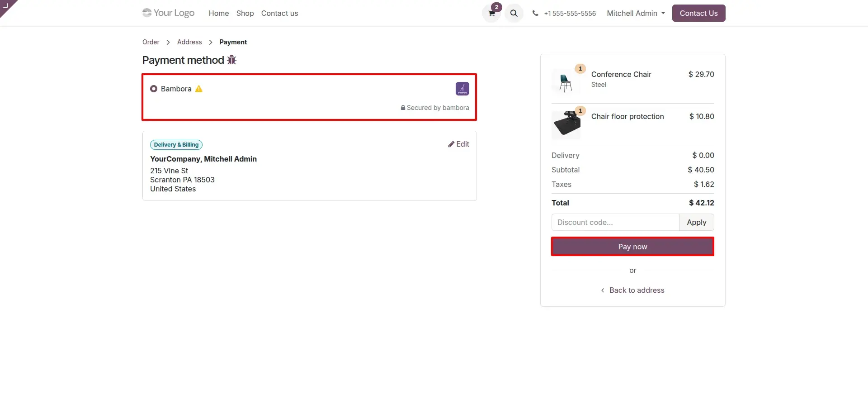Click the yellow warning icon beside Bambora

(x=199, y=89)
